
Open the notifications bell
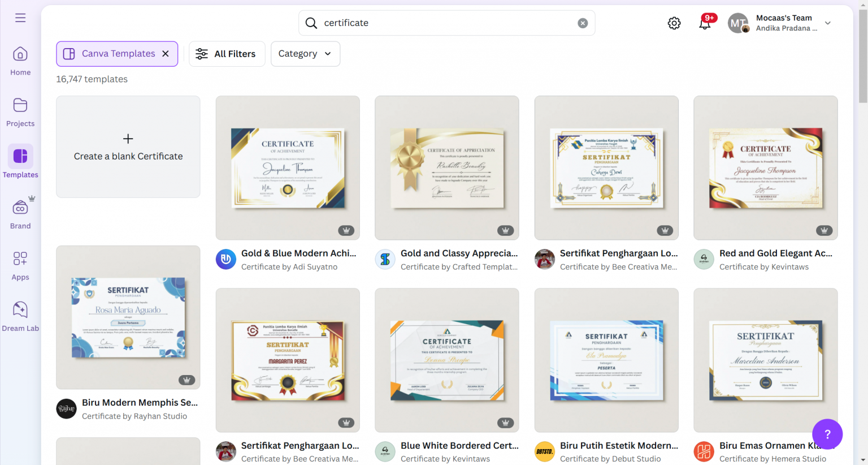coord(705,23)
